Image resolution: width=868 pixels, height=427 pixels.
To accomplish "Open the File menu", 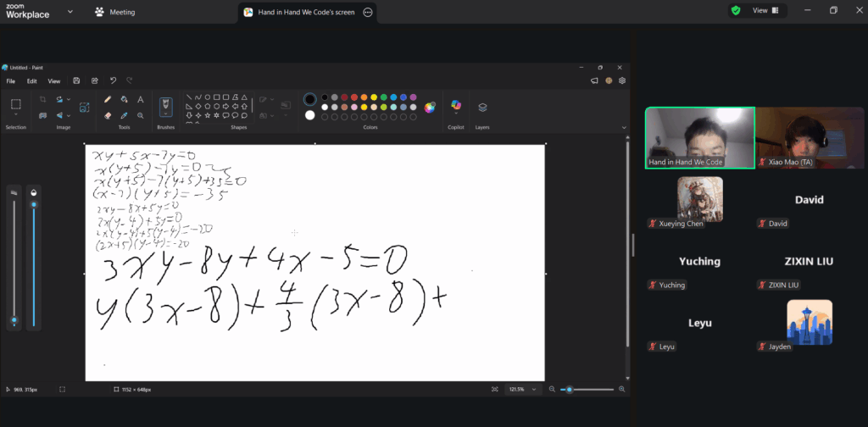I will 11,80.
